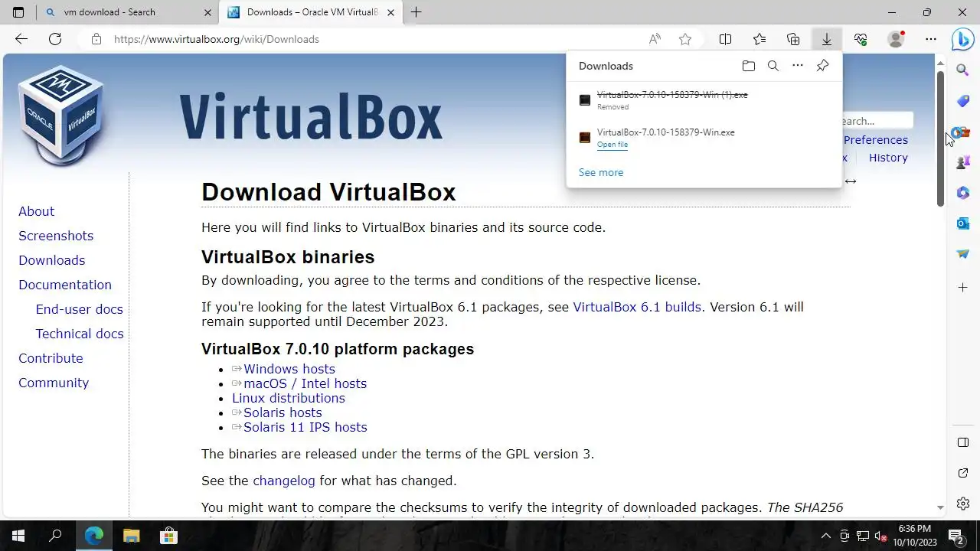Viewport: 980px width, 551px height.
Task: Download the macOS / Intel hosts package
Action: point(305,383)
